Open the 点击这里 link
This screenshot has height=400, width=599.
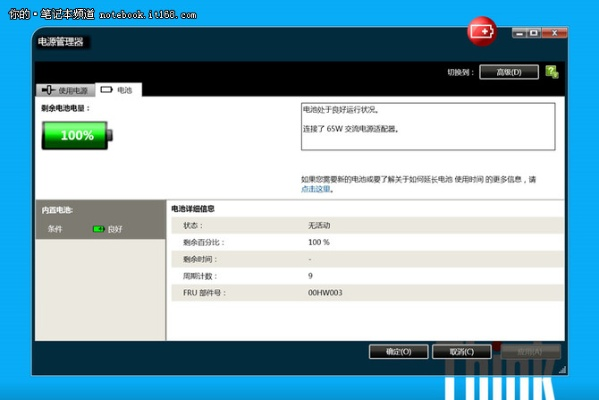[316, 189]
